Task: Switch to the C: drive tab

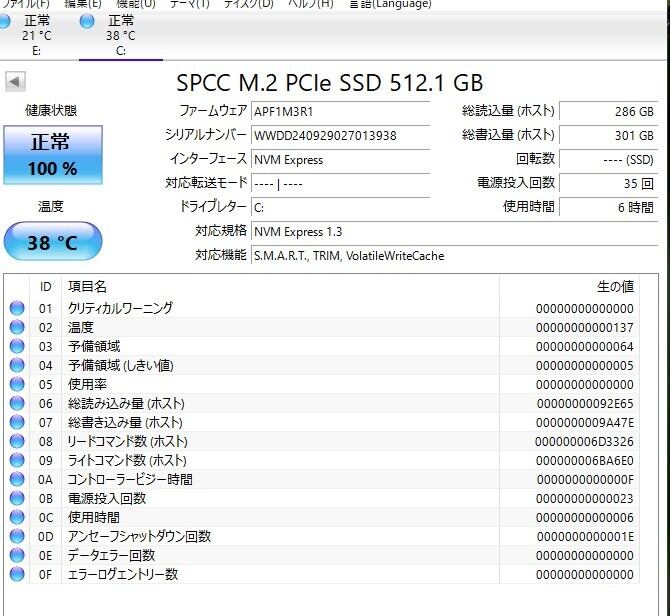Action: tap(120, 35)
